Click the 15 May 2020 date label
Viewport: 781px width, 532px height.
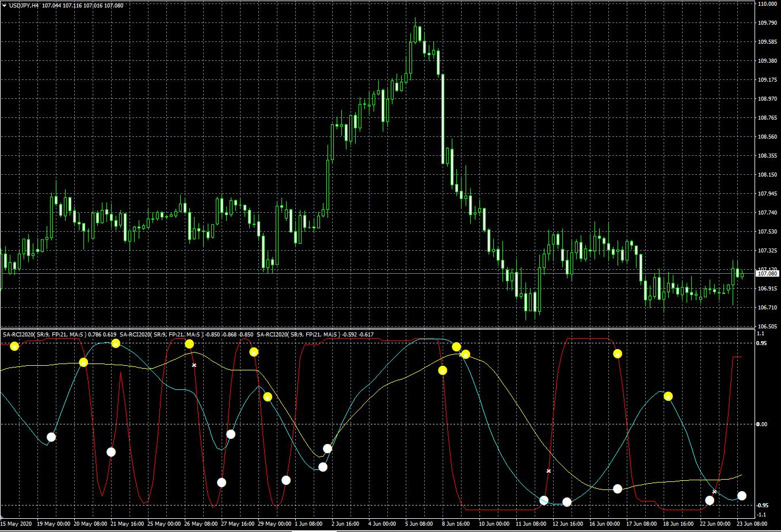pyautogui.click(x=16, y=524)
